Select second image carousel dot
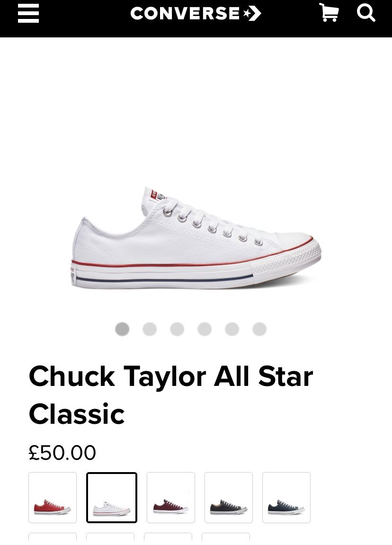392x545 pixels. pyautogui.click(x=150, y=329)
